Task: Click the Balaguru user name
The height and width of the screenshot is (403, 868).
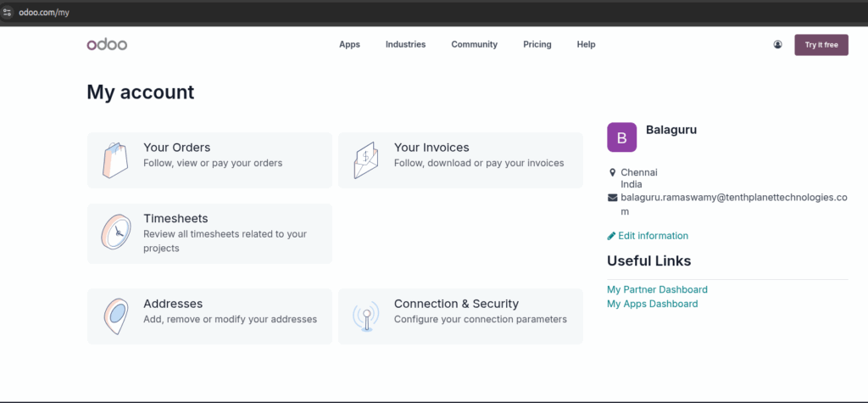Action: pos(671,130)
